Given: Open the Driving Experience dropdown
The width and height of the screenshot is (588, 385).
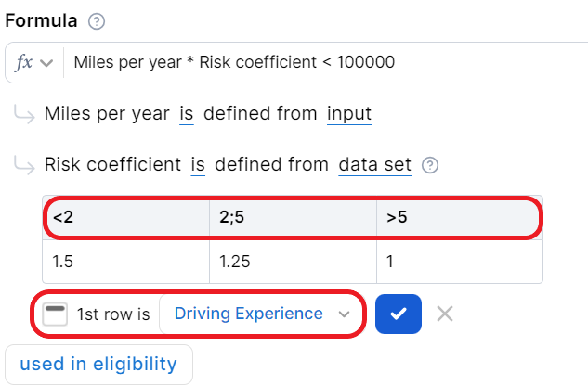Looking at the screenshot, I should [x=259, y=314].
